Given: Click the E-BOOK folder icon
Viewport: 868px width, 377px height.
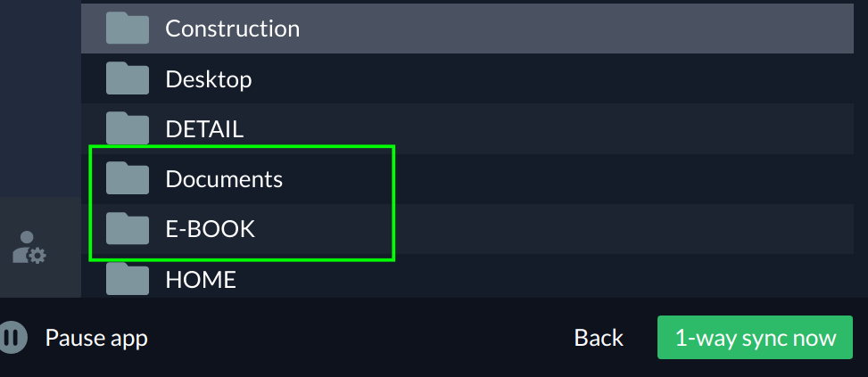Looking at the screenshot, I should (127, 229).
